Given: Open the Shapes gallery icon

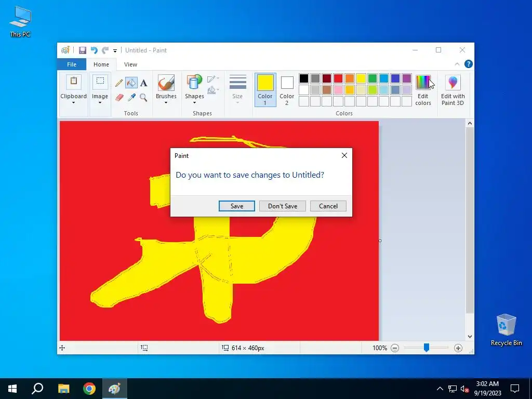Looking at the screenshot, I should [x=194, y=83].
